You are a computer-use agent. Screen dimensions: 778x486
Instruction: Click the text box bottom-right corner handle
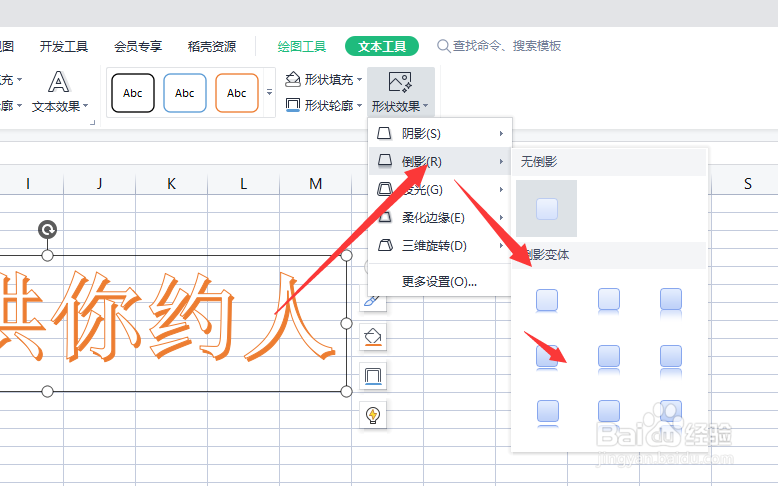[x=346, y=392]
